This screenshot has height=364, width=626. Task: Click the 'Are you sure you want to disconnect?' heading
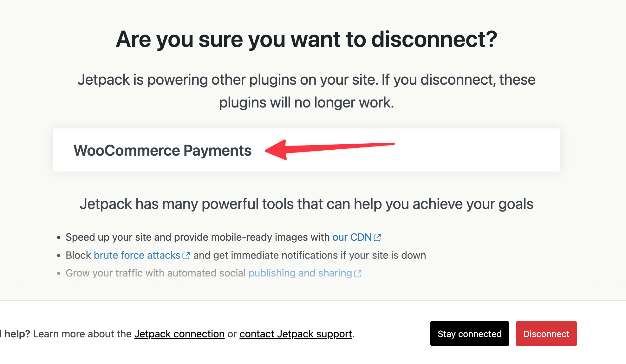[306, 39]
